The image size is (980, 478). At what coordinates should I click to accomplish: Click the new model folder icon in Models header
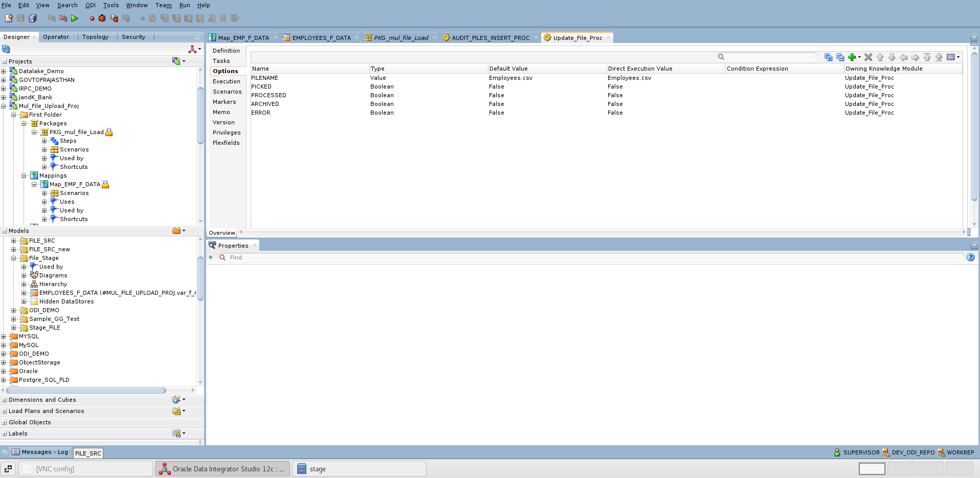(x=176, y=231)
